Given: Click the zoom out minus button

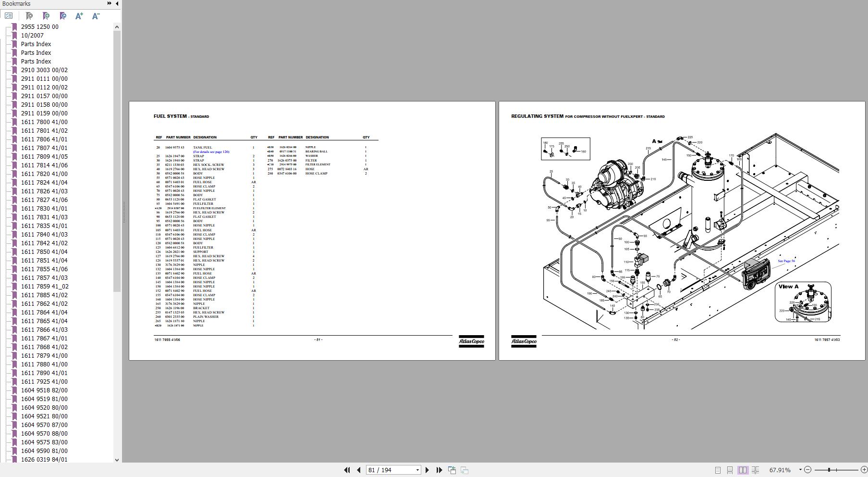Looking at the screenshot, I should coord(807,470).
